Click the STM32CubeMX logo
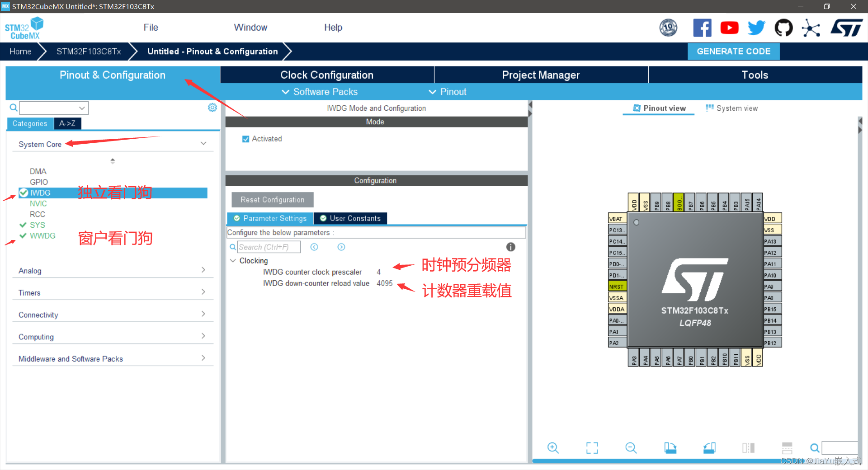Viewport: 868px width, 470px height. pyautogui.click(x=24, y=28)
